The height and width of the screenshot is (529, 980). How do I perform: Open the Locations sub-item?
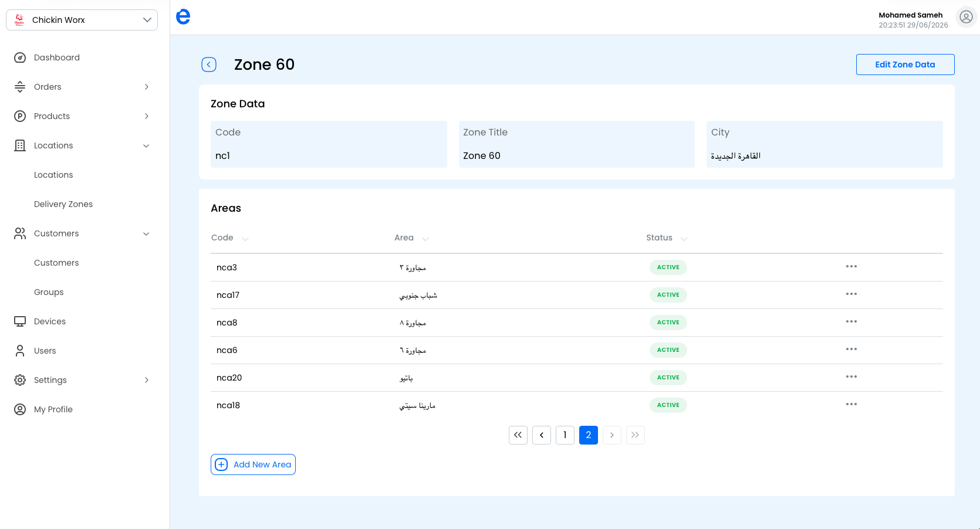click(53, 175)
